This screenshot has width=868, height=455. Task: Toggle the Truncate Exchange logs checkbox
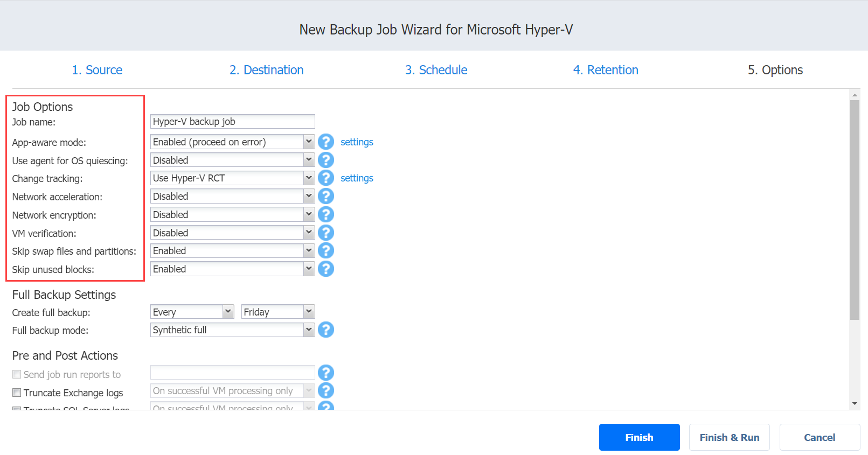tap(17, 393)
